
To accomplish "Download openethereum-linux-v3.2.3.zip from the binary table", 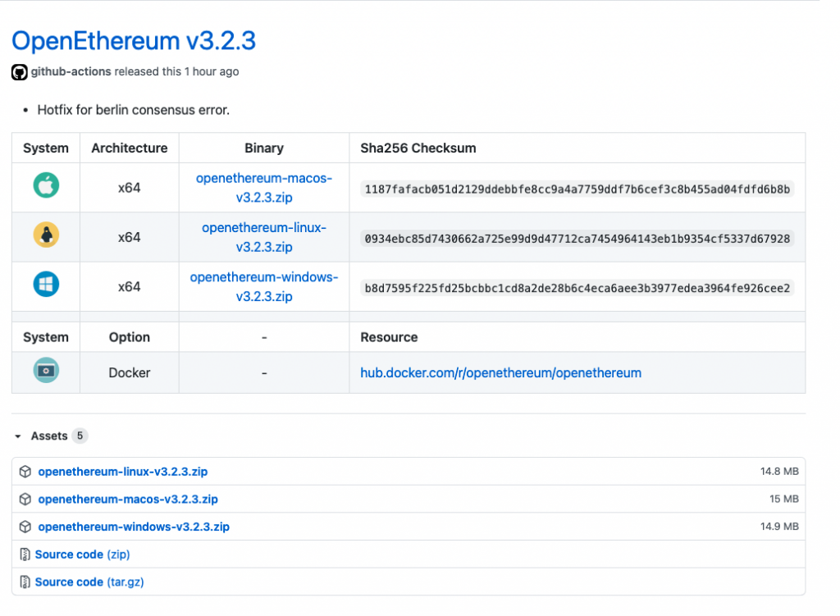I will pos(263,237).
